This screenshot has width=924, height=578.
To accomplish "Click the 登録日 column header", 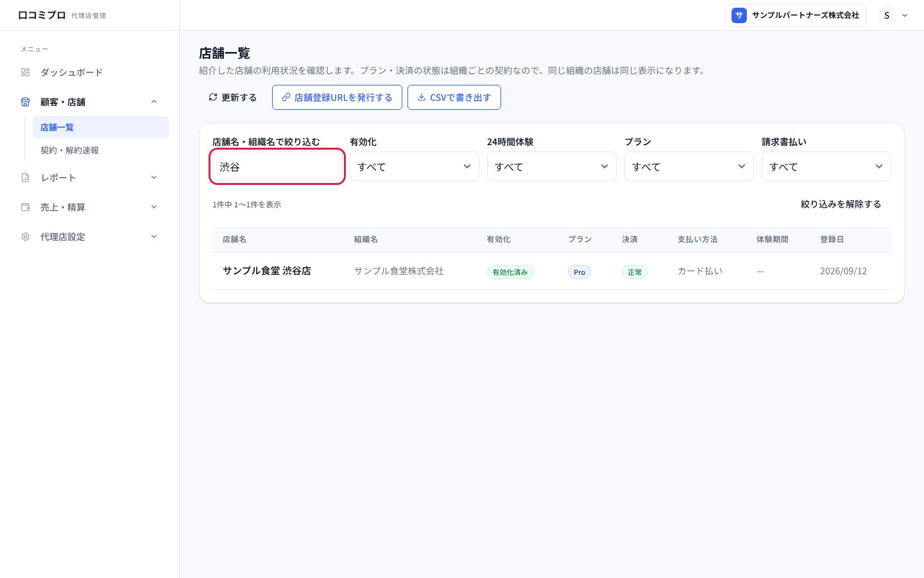I will pos(832,240).
